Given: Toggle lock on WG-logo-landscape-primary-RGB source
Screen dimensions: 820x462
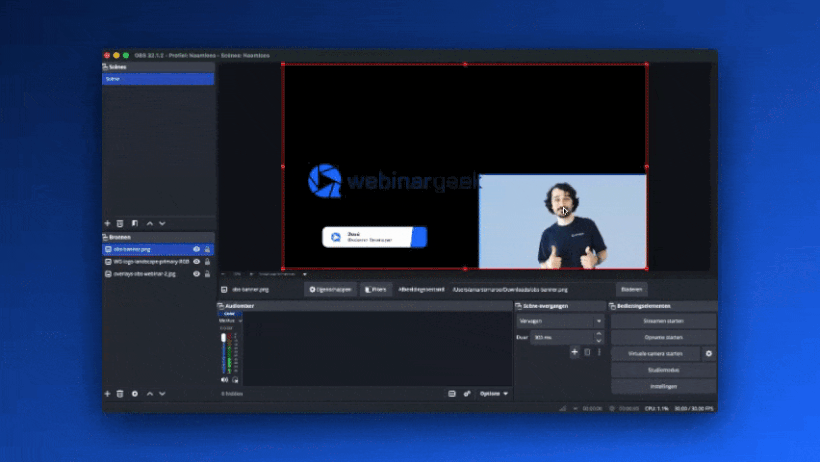Looking at the screenshot, I should coord(207,262).
